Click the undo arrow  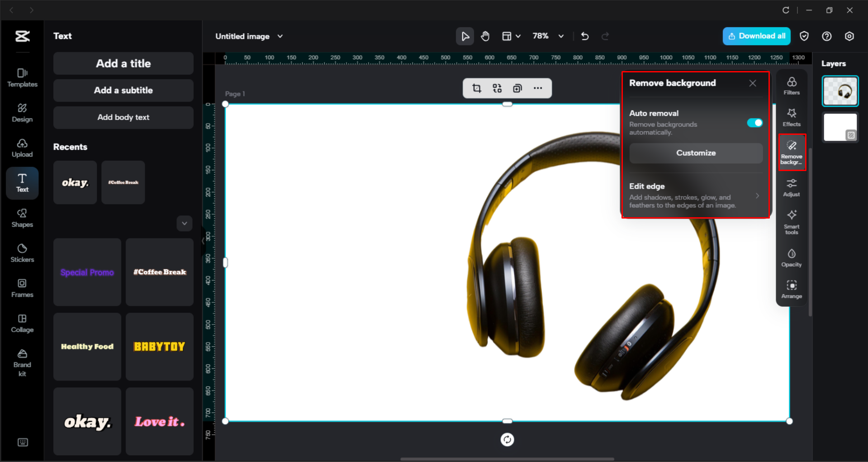pos(584,36)
